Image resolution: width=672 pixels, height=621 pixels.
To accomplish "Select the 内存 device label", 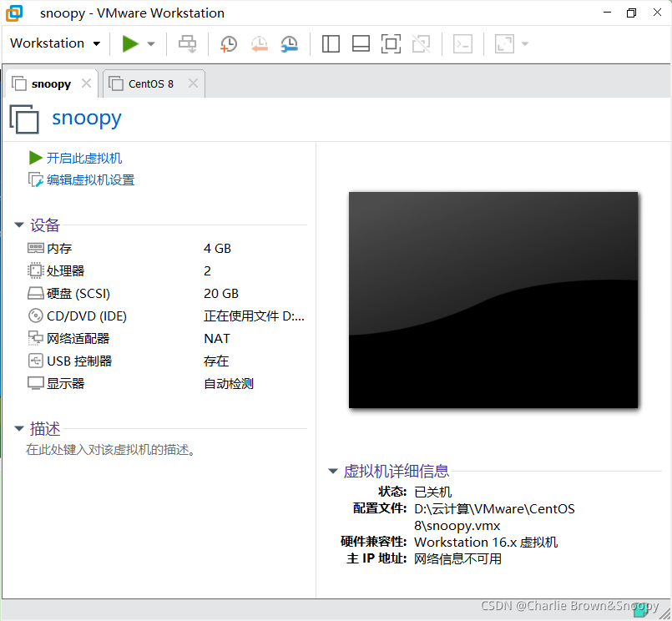I will click(x=59, y=249).
